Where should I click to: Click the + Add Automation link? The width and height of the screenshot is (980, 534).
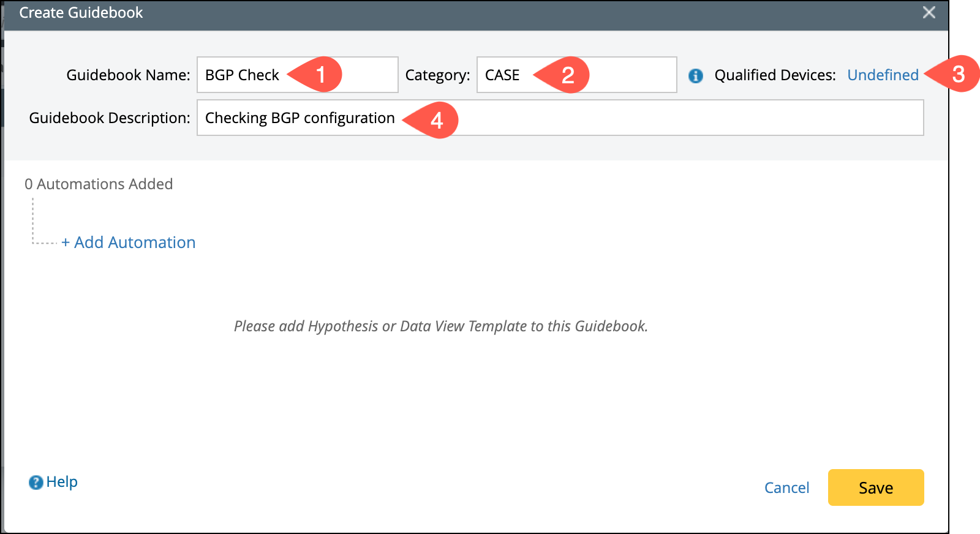(x=129, y=243)
